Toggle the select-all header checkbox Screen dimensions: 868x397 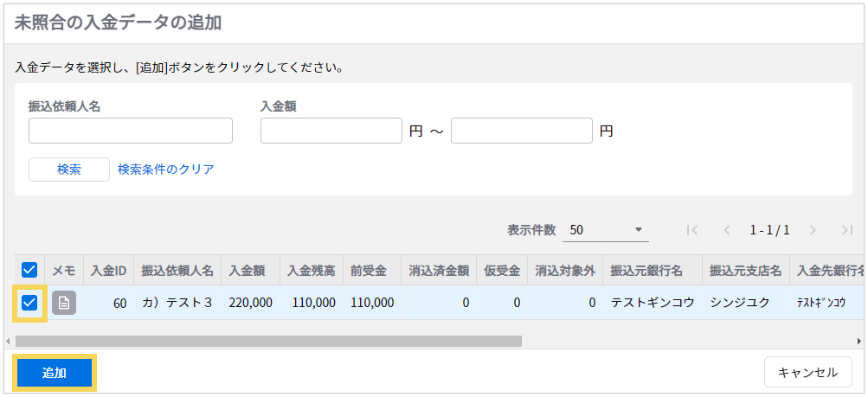pos(29,271)
